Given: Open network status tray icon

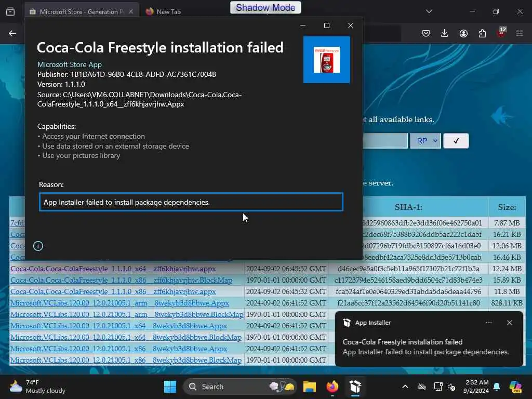Looking at the screenshot, I should [x=438, y=387].
